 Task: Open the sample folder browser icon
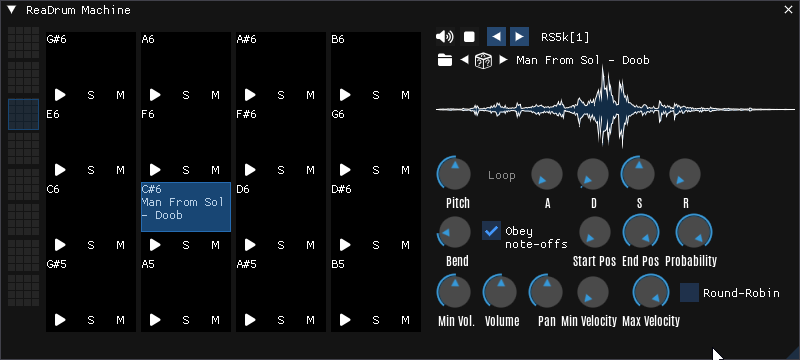(445, 60)
